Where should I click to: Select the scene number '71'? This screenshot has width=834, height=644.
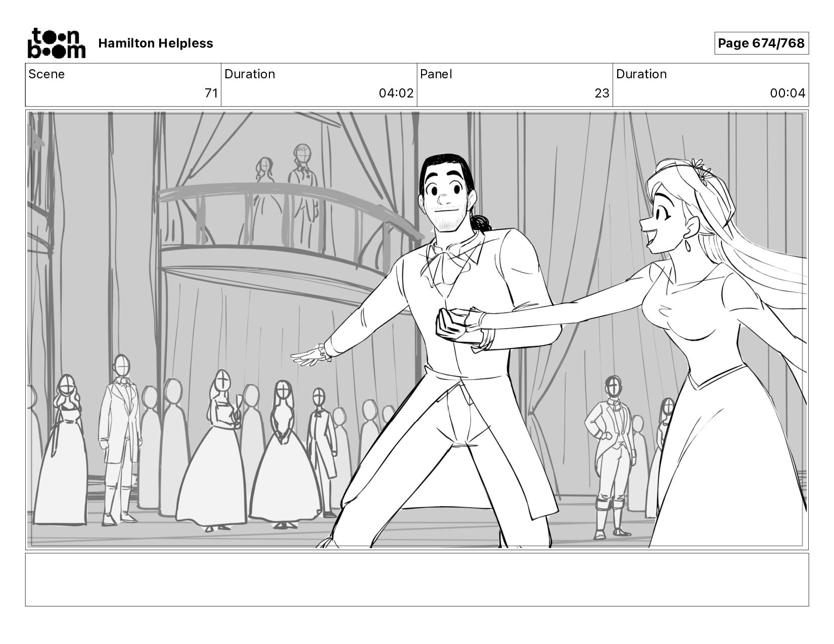[211, 93]
